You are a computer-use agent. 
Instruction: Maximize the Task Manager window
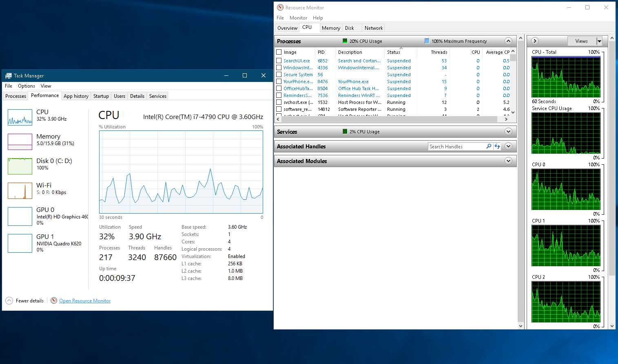click(x=245, y=75)
